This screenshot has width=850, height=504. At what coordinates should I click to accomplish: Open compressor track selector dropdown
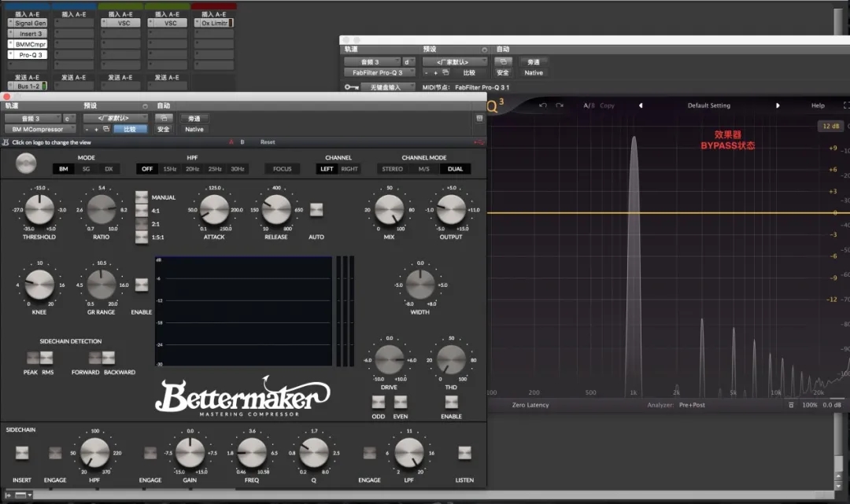click(x=33, y=118)
